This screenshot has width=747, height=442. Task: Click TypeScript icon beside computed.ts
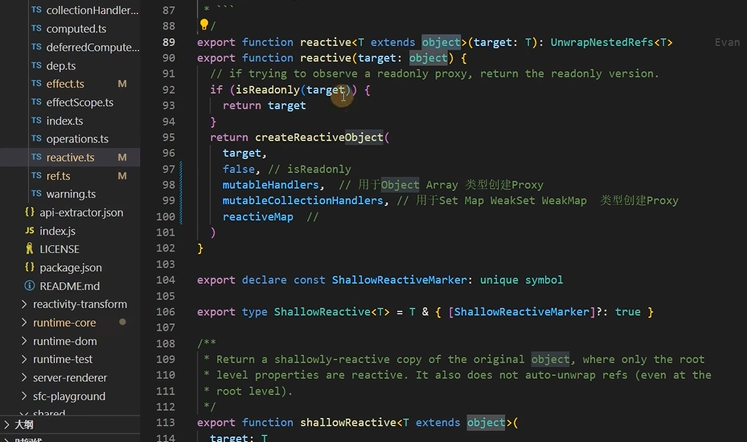click(36, 28)
